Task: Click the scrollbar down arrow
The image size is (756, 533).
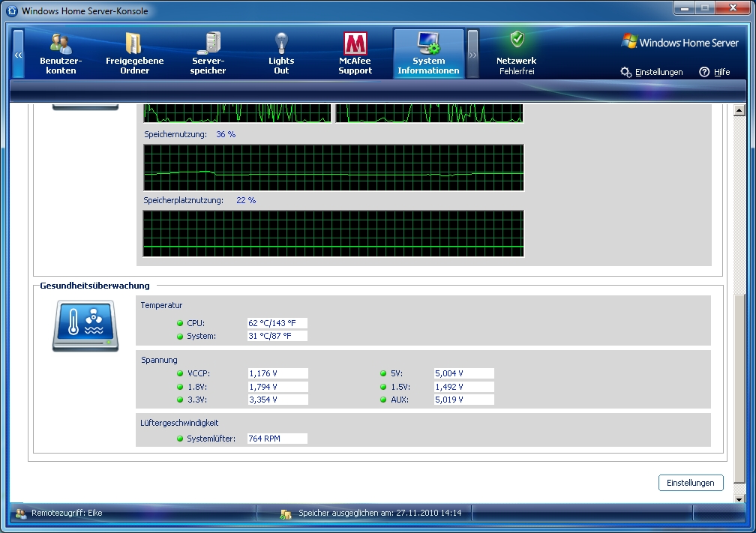Action: pos(739,499)
